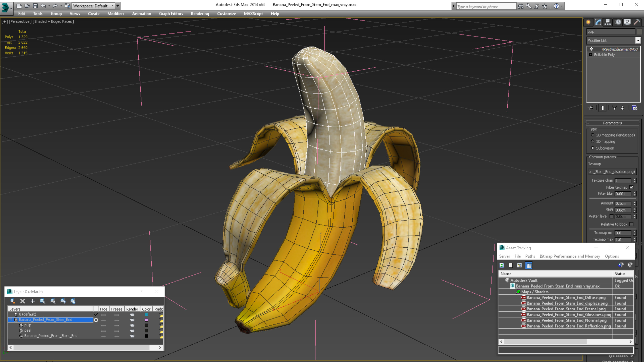This screenshot has height=362, width=644.
Task: Click the Texmap displace.png button
Action: click(x=612, y=172)
